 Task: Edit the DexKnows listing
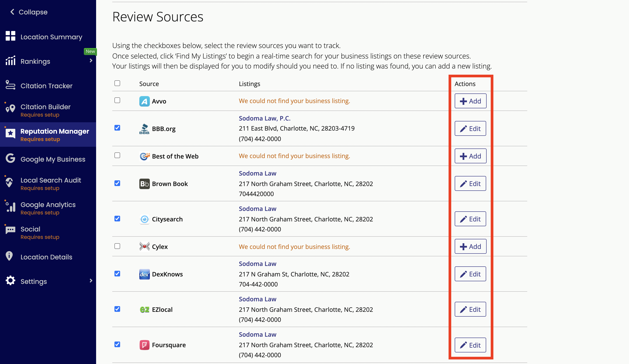point(470,274)
